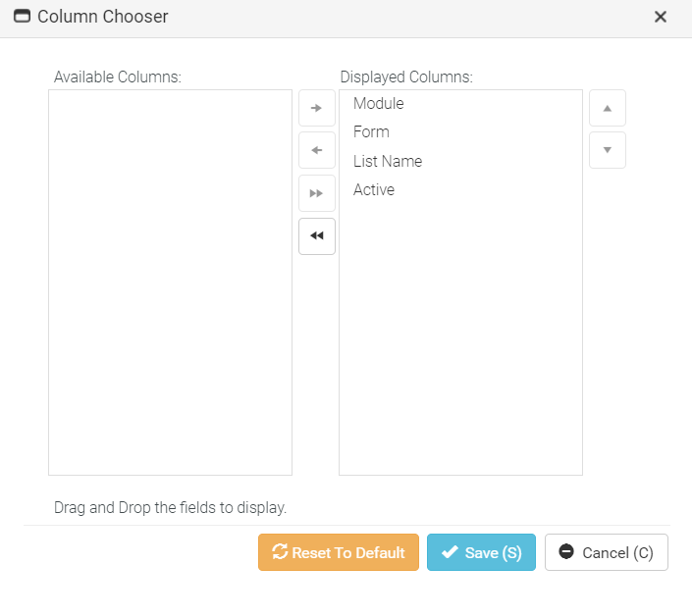Choose the List Name column entry
Viewport: 692px width, 616px height.
[x=387, y=161]
